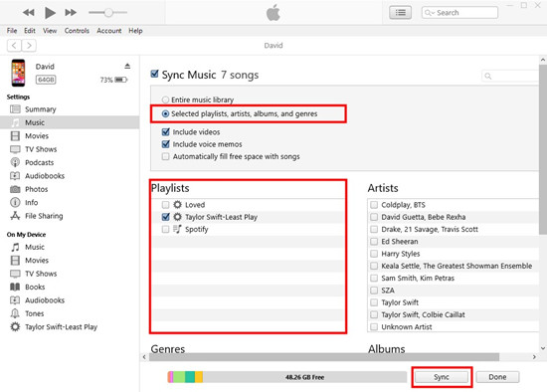
Task: Click the volume slider knob
Action: coord(108,13)
